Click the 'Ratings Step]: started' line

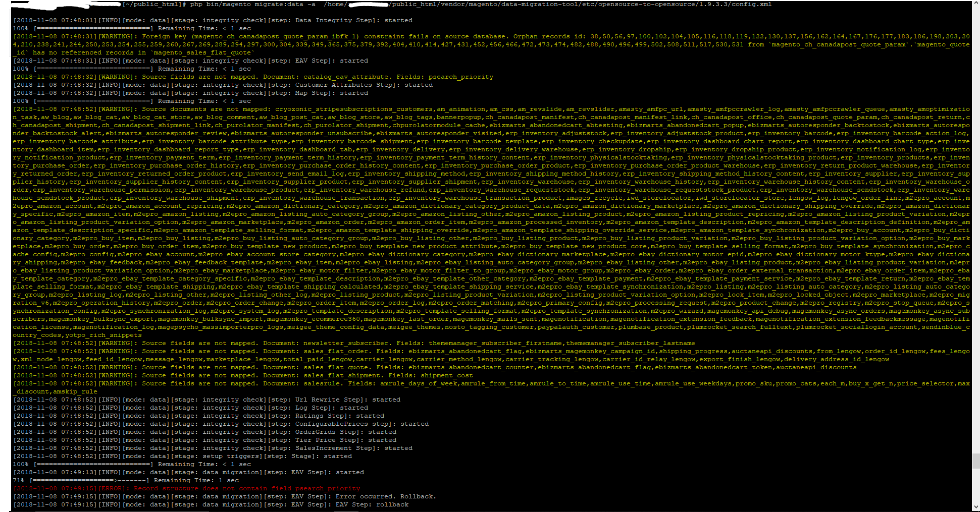coord(198,416)
